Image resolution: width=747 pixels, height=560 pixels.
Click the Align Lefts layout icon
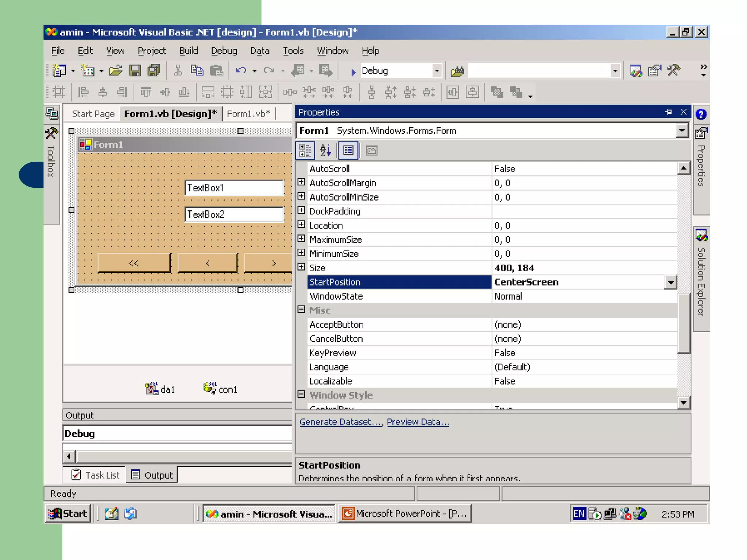pos(83,92)
